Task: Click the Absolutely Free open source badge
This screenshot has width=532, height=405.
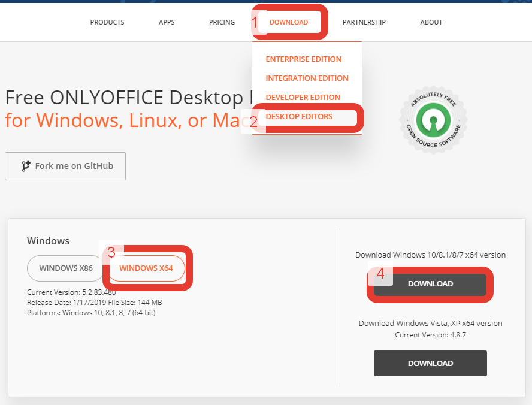Action: [433, 120]
